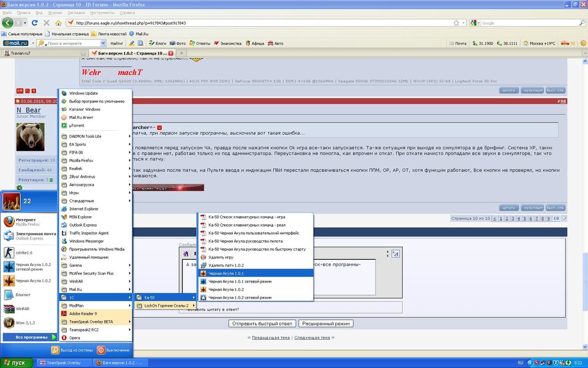
Task: Open Следующая тема link
Action: (312, 337)
